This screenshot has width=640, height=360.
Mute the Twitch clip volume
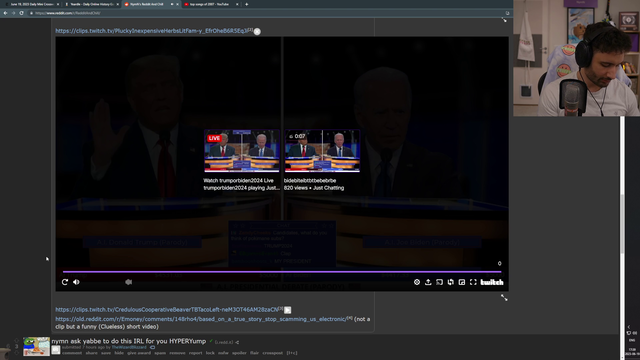point(76,282)
